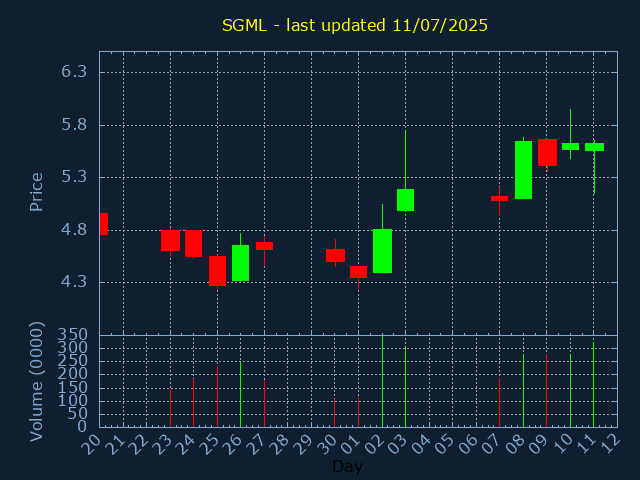640x480 pixels.
Task: Click the red volume bar for day 07
Action: [500, 402]
